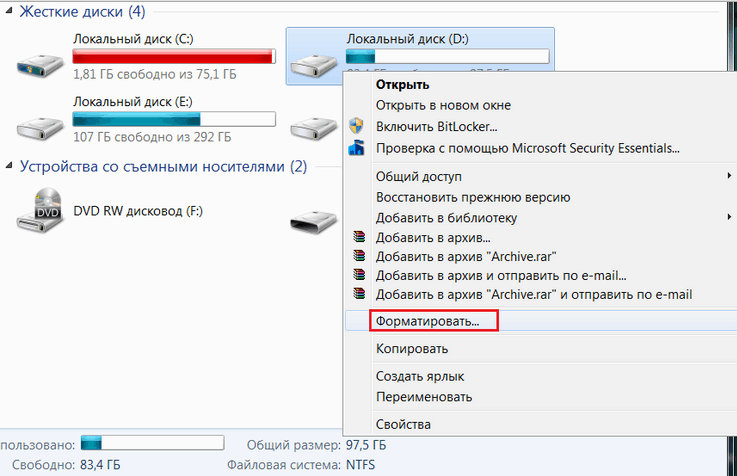
Task: Collapse the "Жесткие диски (4)" group
Action: [x=9, y=11]
